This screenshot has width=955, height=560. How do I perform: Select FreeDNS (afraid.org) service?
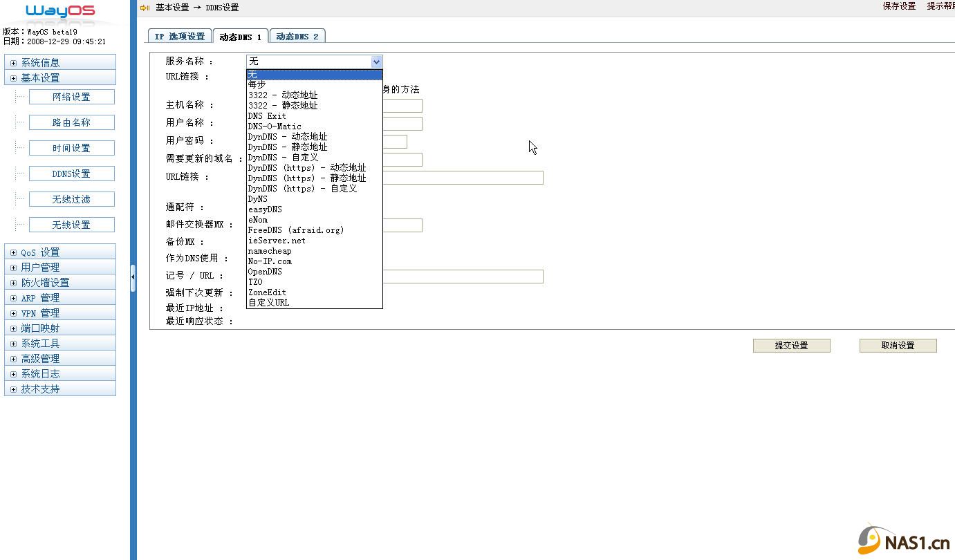click(x=315, y=230)
